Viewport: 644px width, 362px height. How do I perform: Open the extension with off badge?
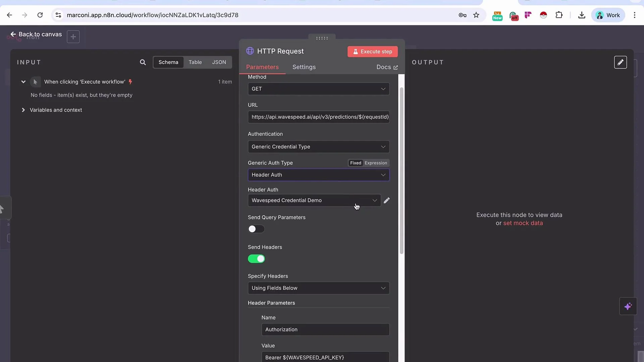(514, 15)
